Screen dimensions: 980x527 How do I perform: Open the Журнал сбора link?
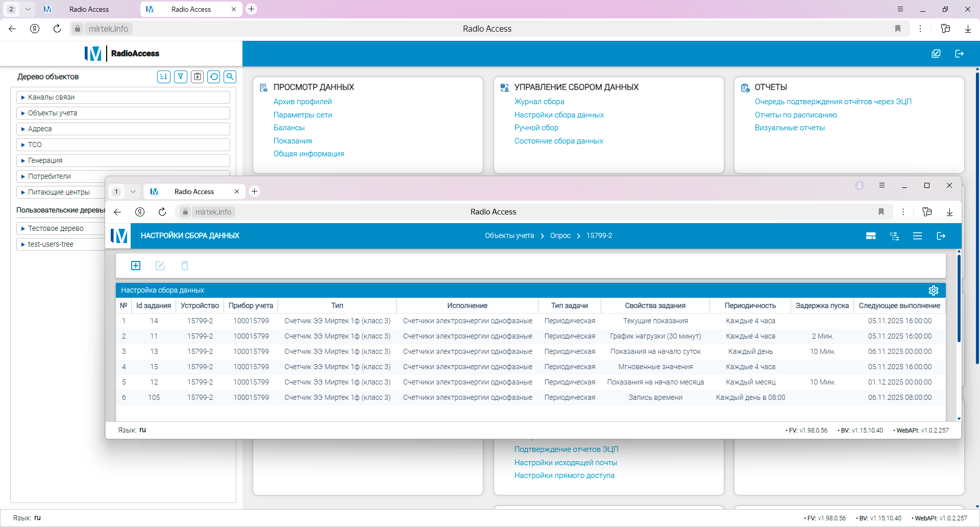coord(539,102)
